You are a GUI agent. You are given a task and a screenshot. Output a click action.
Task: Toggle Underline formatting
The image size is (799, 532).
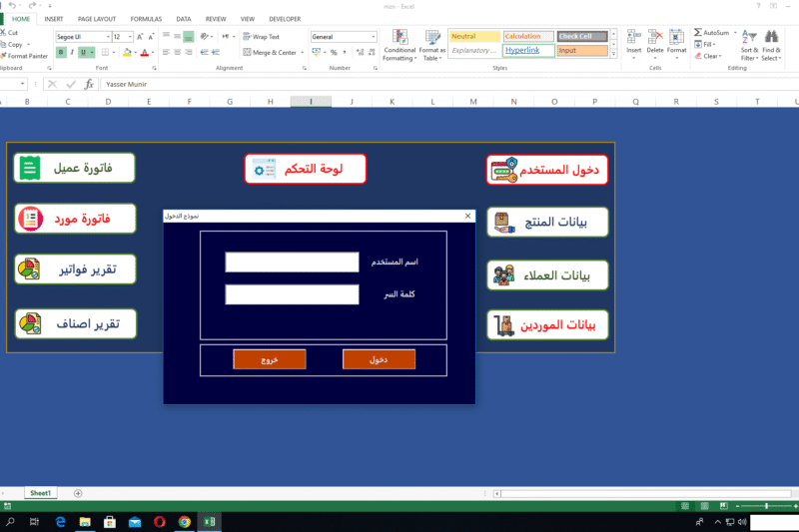[85, 52]
